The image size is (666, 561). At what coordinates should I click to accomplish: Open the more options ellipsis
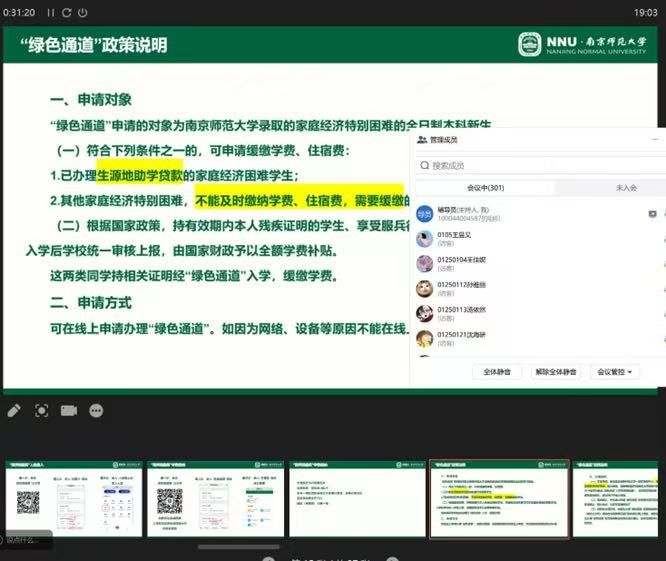[x=96, y=410]
